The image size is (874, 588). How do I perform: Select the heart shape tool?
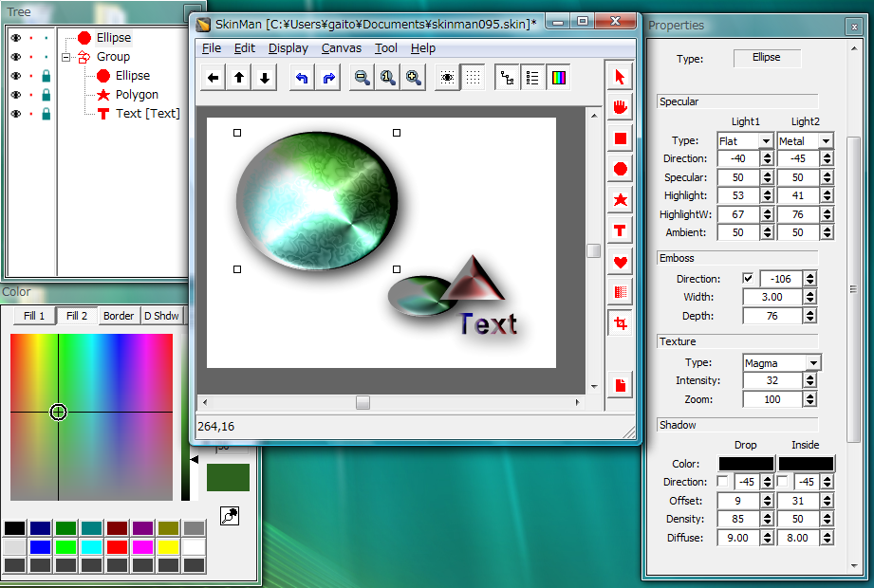(x=620, y=261)
